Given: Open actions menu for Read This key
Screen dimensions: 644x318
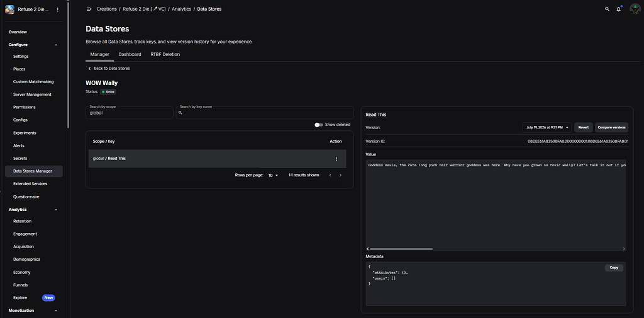Looking at the screenshot, I should tap(336, 159).
